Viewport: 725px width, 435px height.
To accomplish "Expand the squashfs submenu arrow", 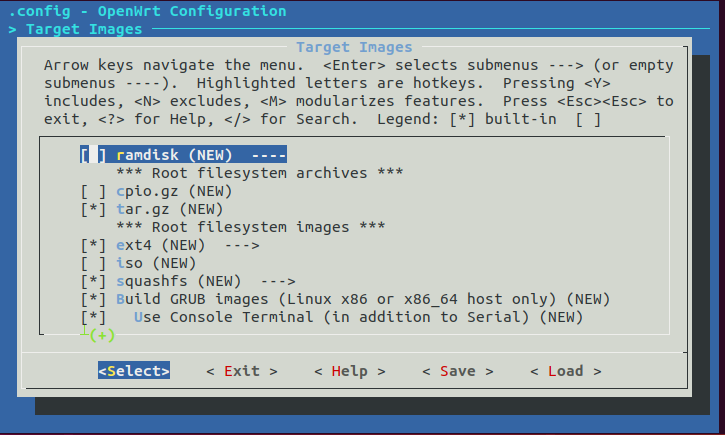I will tap(278, 282).
